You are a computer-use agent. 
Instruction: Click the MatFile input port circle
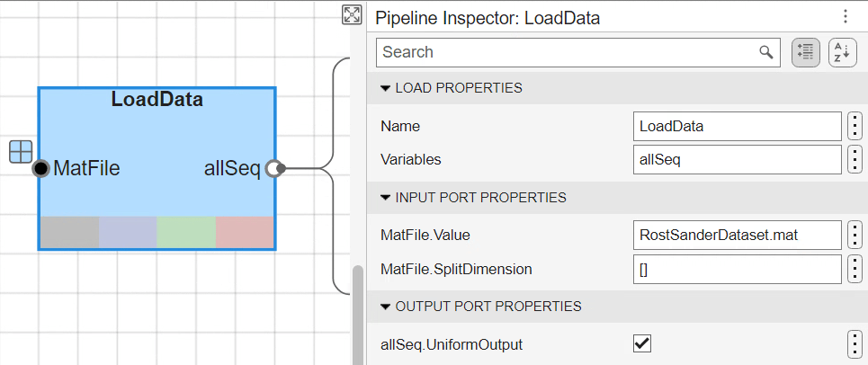(40, 168)
